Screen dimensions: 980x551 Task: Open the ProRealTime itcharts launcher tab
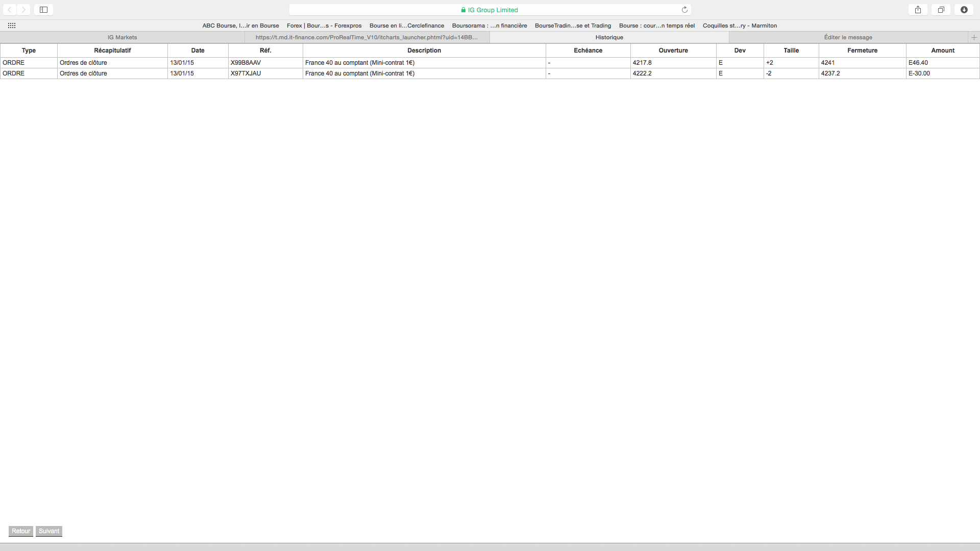click(x=366, y=37)
